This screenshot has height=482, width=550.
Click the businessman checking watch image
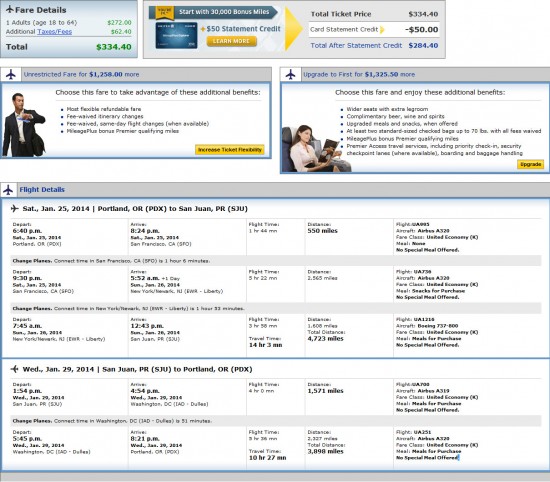point(24,125)
